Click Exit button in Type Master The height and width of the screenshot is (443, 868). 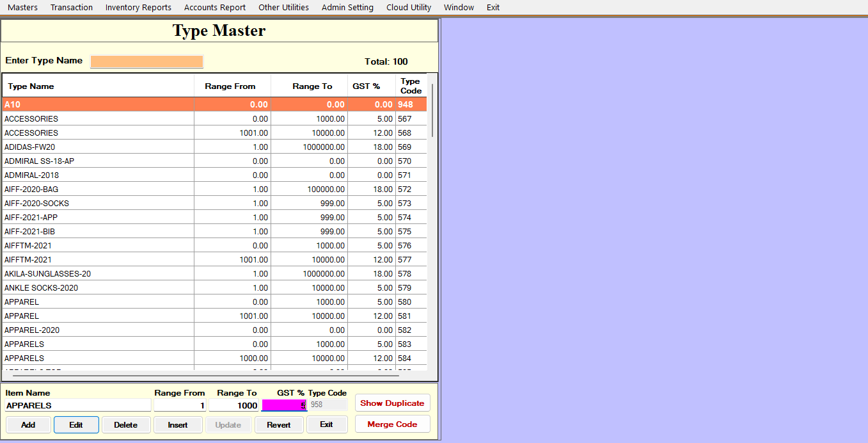point(326,424)
